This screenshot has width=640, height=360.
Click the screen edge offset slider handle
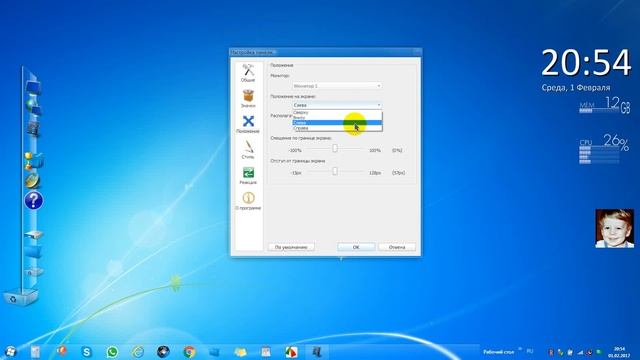click(335, 149)
